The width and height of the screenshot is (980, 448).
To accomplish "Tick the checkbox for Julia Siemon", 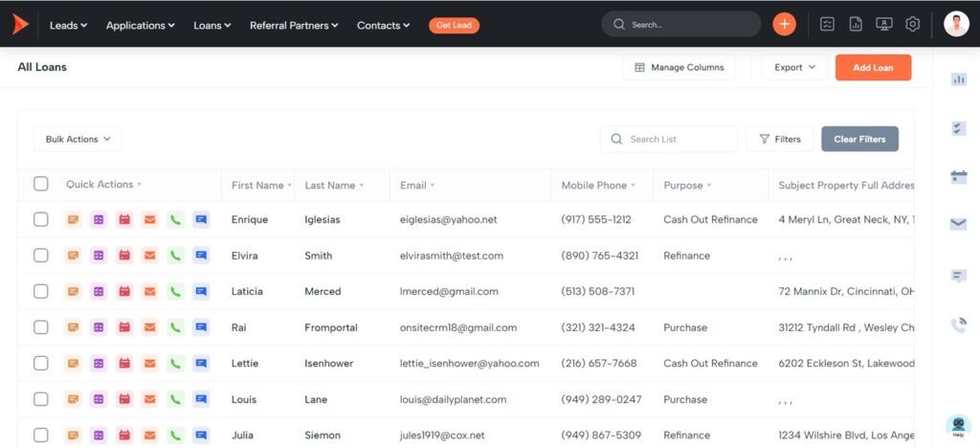I will 40,435.
